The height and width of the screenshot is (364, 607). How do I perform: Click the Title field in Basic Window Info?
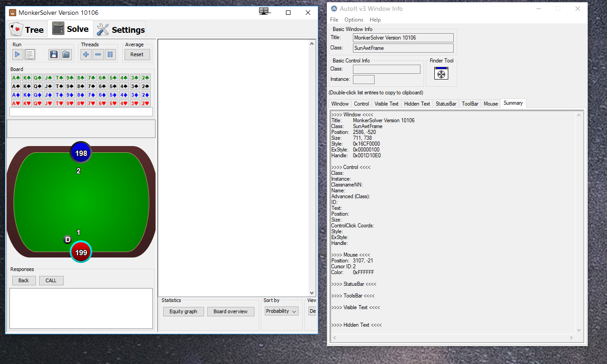403,38
